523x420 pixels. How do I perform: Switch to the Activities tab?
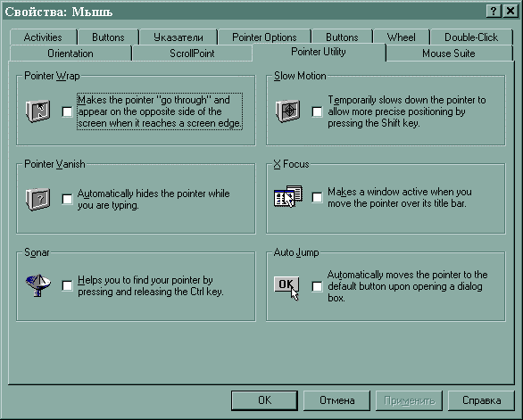(43, 37)
